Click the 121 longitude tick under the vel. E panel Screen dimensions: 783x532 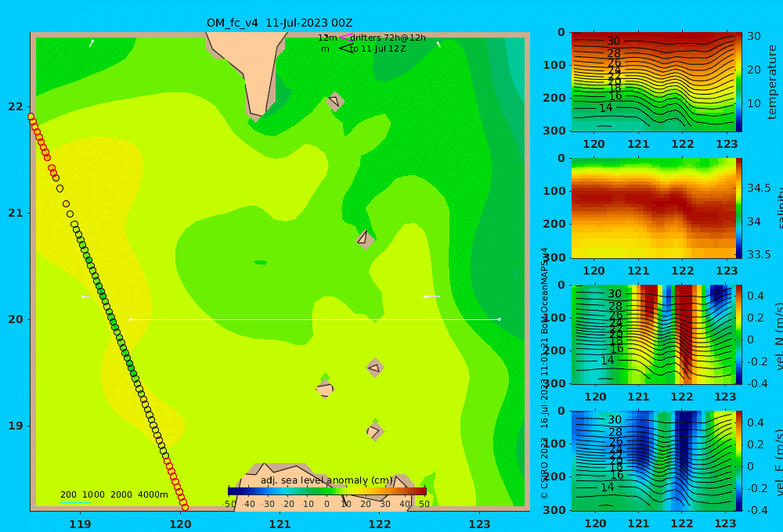[x=638, y=523]
